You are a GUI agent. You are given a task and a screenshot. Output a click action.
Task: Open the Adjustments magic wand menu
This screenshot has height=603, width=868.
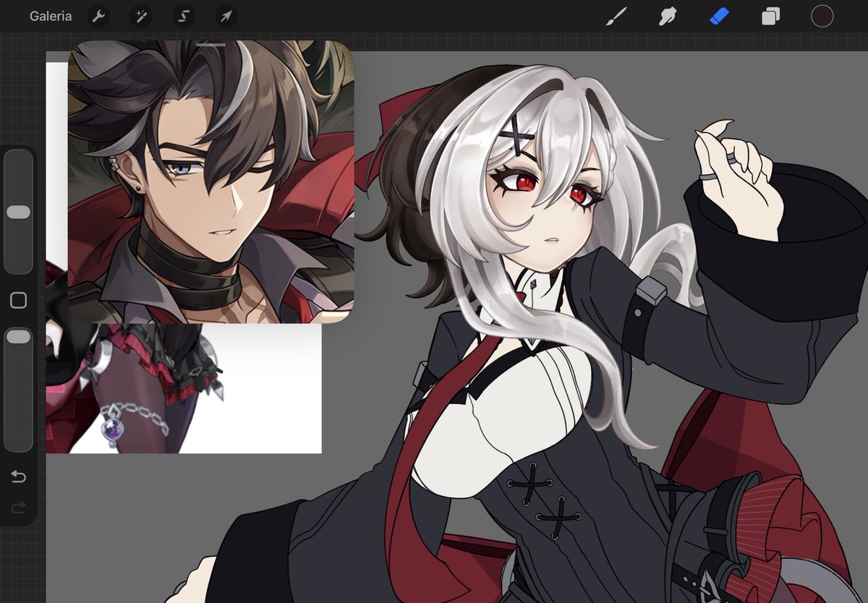click(141, 16)
